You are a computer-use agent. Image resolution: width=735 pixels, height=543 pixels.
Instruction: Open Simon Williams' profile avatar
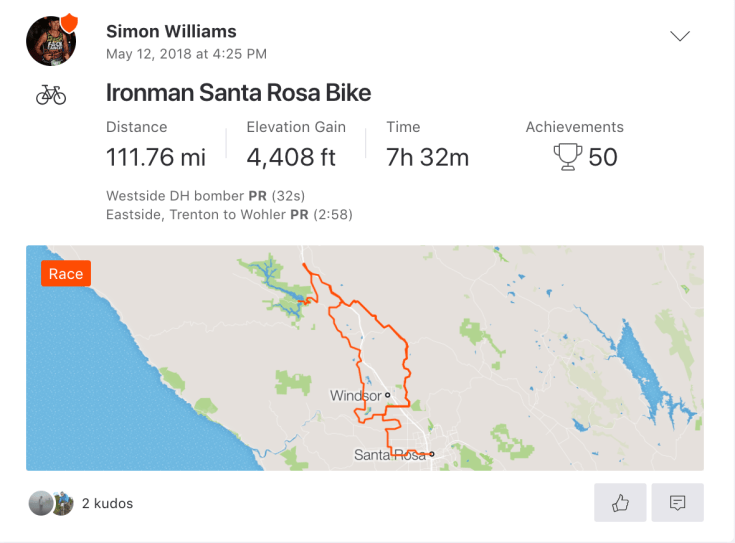[x=51, y=40]
